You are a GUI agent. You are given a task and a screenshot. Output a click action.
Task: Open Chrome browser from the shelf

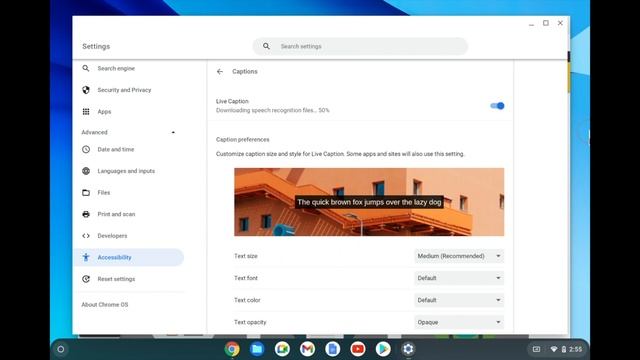tap(232, 349)
